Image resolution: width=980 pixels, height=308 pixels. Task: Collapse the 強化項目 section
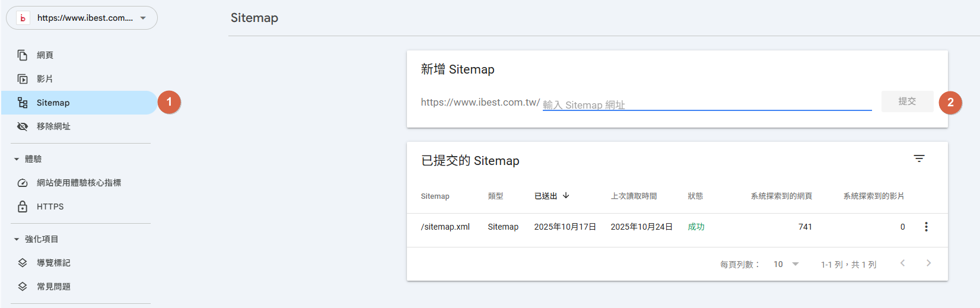[x=17, y=239]
